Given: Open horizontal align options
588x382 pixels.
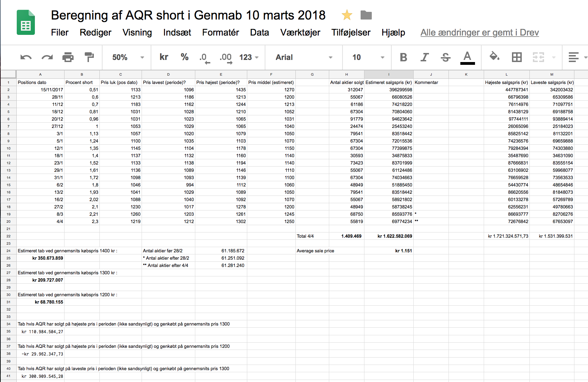Looking at the screenshot, I should pyautogui.click(x=574, y=57).
